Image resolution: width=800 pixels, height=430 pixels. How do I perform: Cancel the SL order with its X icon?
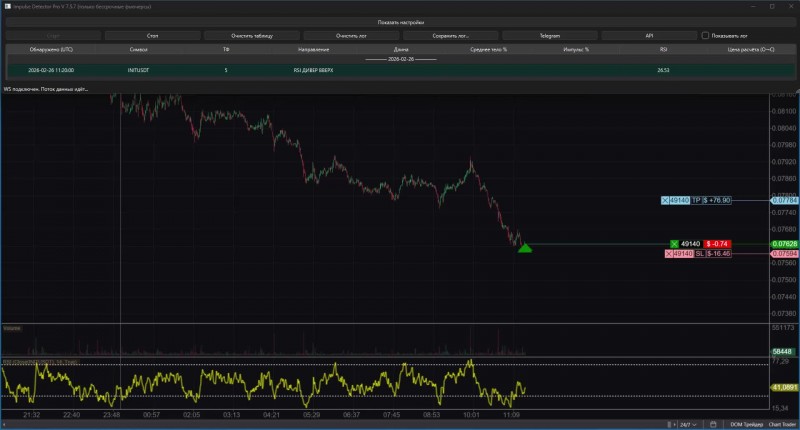tap(669, 254)
